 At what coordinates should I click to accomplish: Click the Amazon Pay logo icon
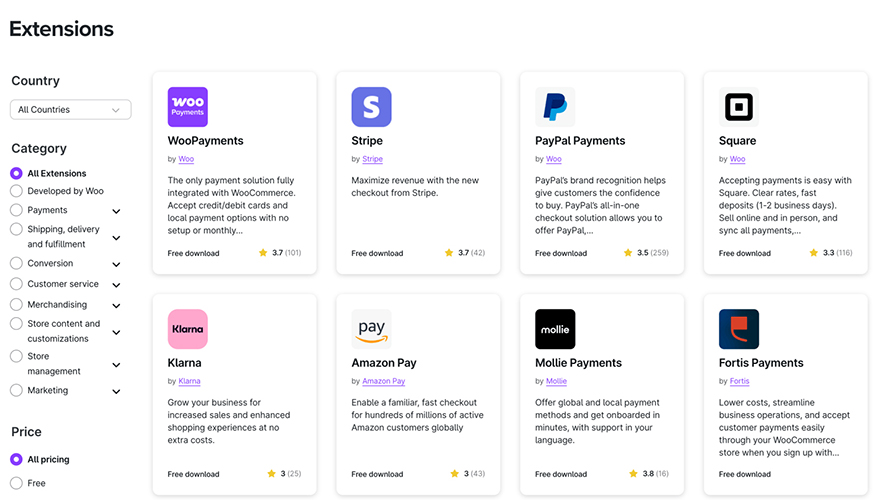372,329
